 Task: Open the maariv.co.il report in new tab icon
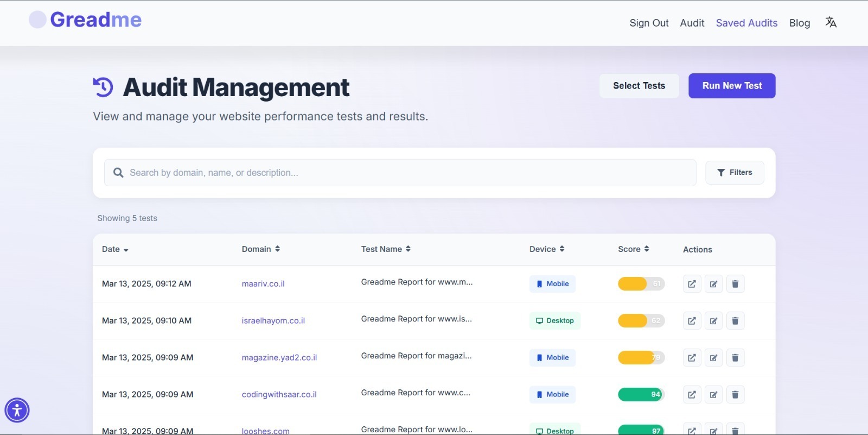click(692, 284)
